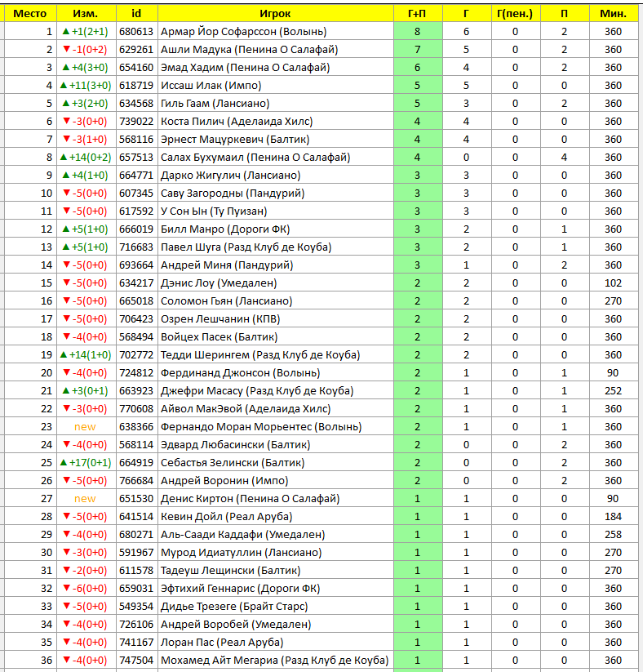Select change value '+17(0+1)'
Screen dimensions: 643x672
tap(86, 463)
